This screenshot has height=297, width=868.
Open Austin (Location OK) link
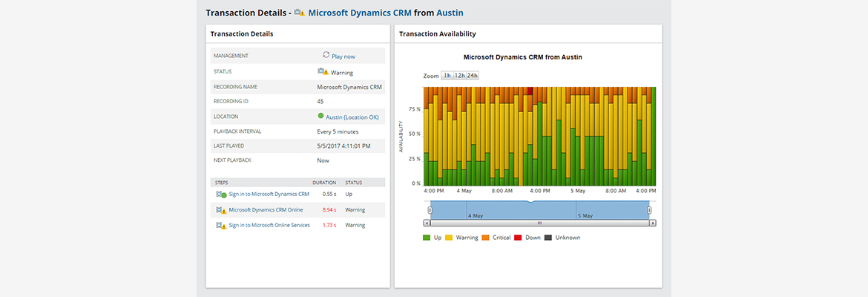(x=352, y=117)
